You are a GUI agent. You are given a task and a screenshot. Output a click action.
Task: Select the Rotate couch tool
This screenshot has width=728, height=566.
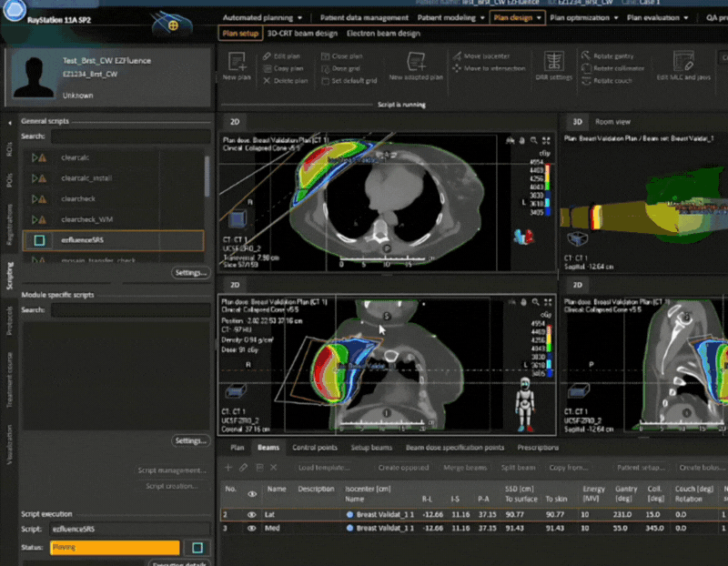coord(607,81)
